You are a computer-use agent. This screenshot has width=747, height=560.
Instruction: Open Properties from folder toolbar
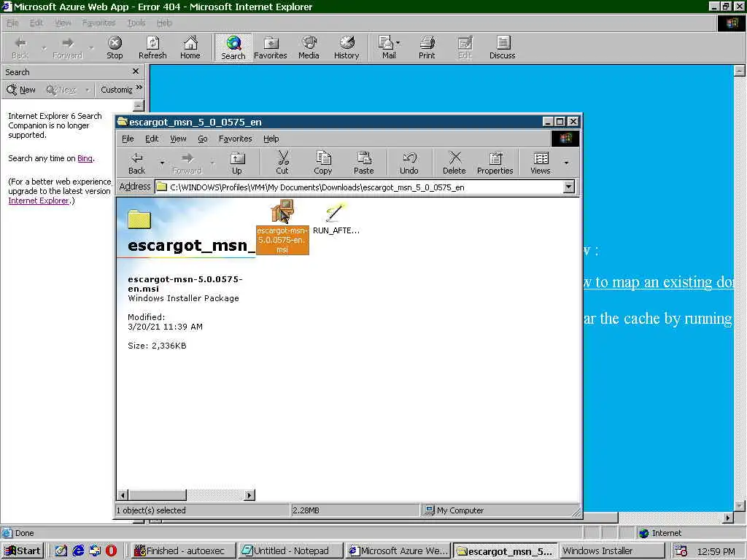[x=495, y=163]
